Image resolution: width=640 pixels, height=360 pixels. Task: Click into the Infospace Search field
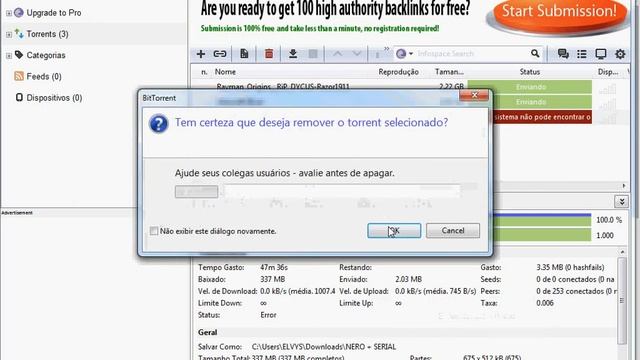click(x=471, y=54)
